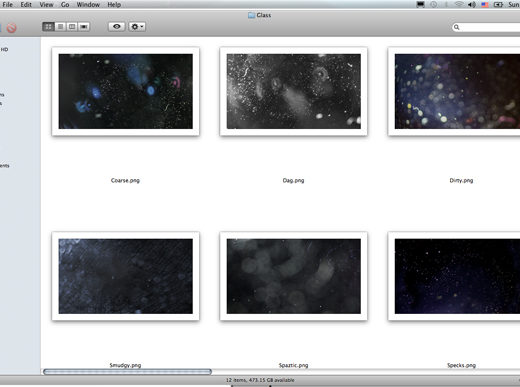520x387 pixels.
Task: Click the Dirty.png file name label
Action: (461, 180)
